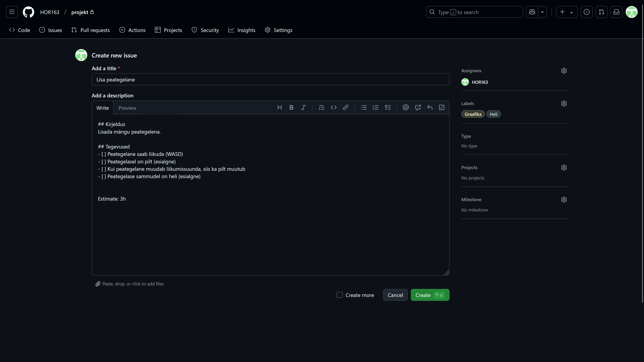Viewport: 644px width, 362px height.
Task: Expand Copilot dropdown arrow
Action: point(542,12)
